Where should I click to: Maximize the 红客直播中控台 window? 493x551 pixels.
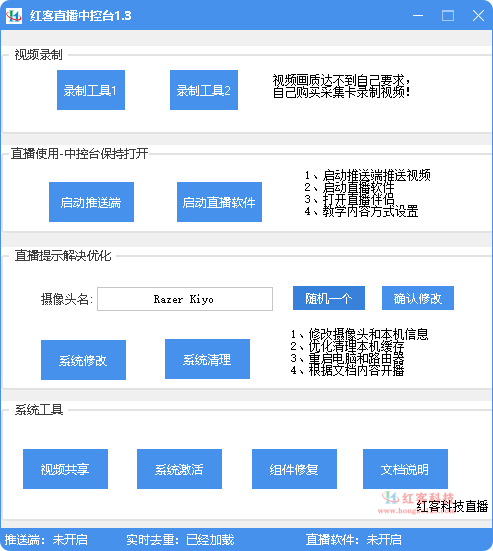[448, 16]
